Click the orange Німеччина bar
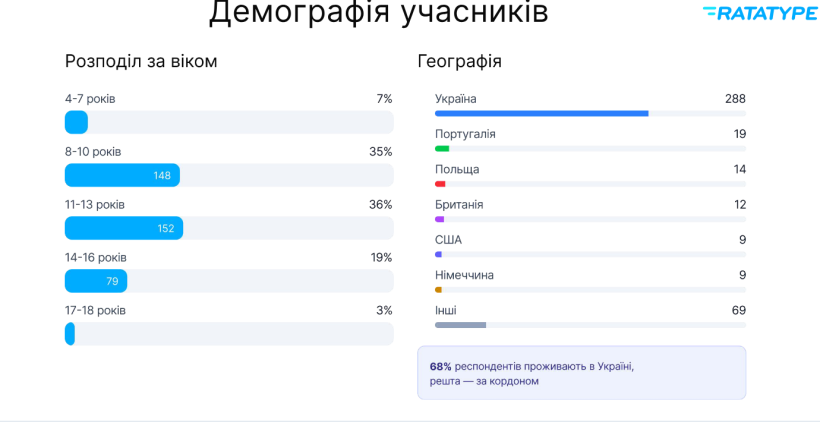820x435 pixels. 438,290
